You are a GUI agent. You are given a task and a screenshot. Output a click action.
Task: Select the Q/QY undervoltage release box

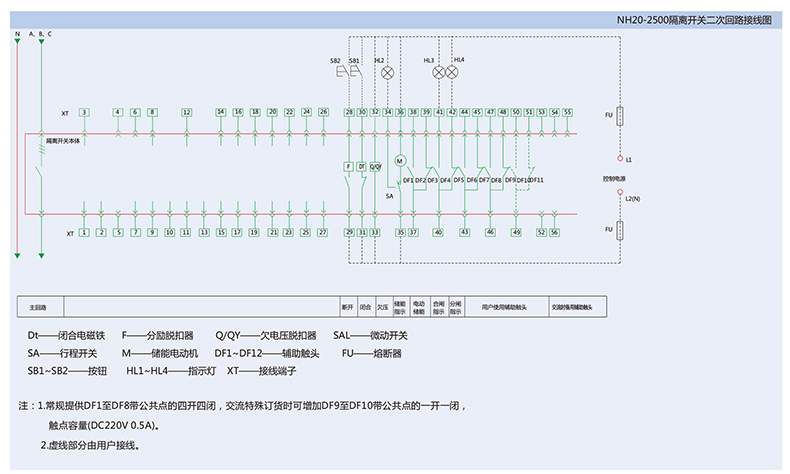click(x=375, y=166)
